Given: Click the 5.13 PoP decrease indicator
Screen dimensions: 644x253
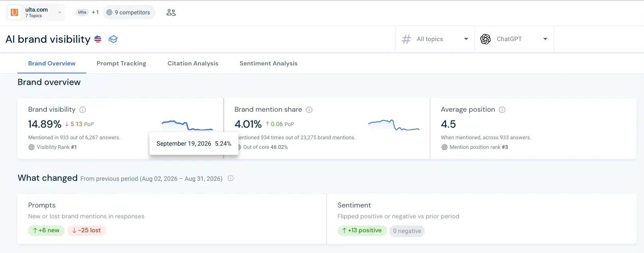Looking at the screenshot, I should 79,124.
